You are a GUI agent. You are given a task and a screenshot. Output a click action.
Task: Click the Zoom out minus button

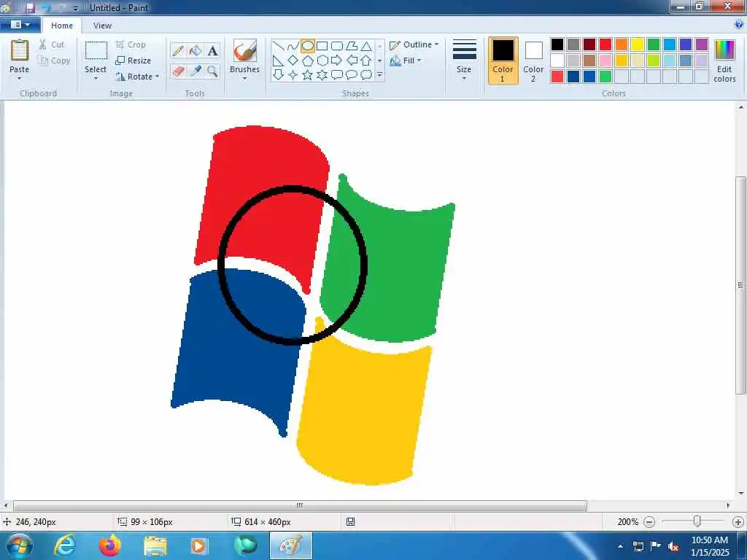tap(649, 522)
